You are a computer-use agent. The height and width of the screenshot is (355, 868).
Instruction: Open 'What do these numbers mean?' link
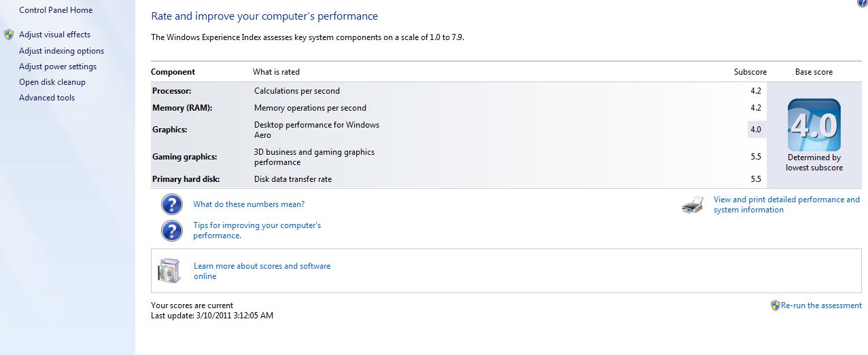pyautogui.click(x=249, y=204)
